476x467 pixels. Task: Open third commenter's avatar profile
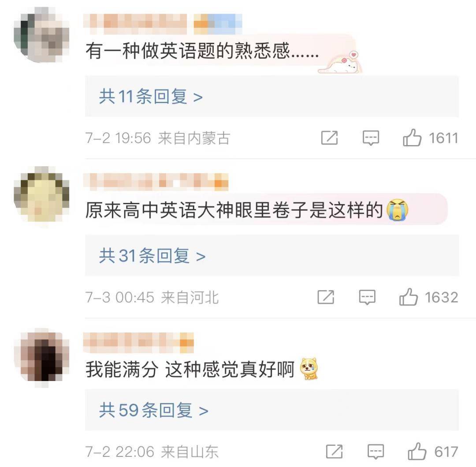tap(41, 356)
